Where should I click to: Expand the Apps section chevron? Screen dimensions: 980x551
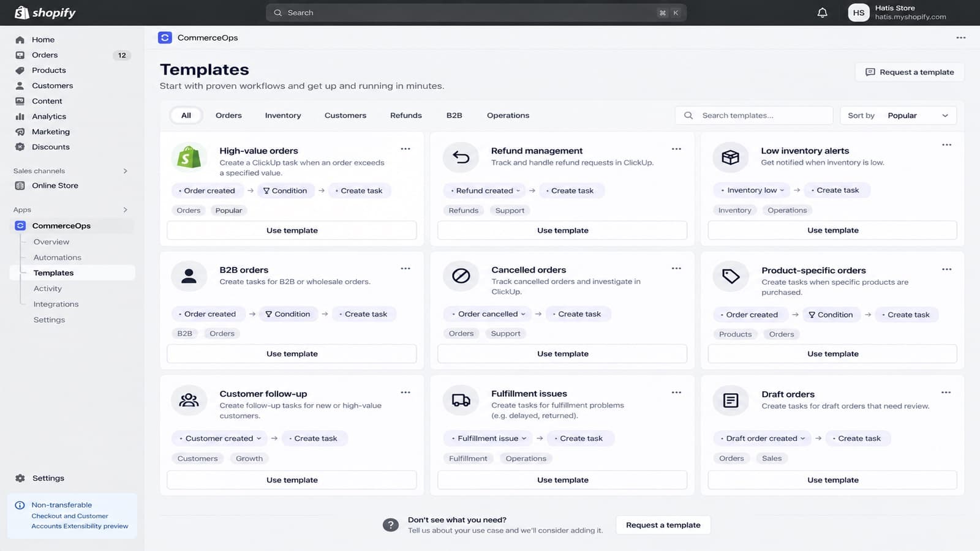(125, 209)
